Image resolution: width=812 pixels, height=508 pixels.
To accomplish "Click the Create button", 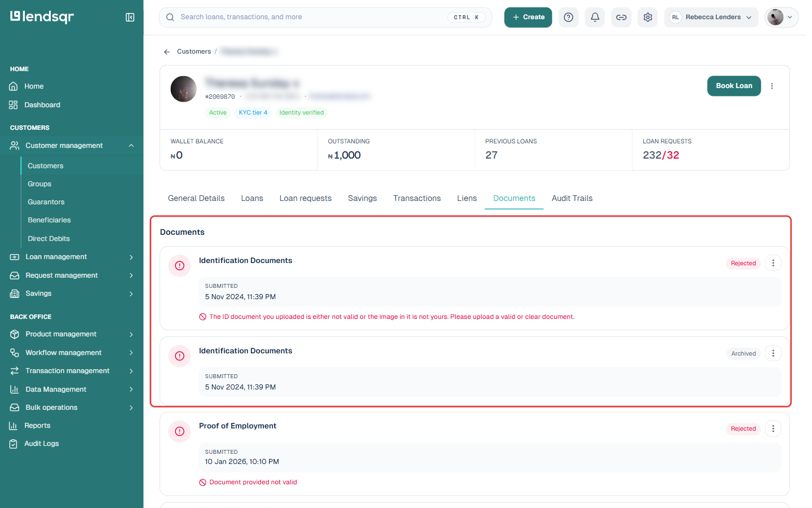I will [528, 17].
